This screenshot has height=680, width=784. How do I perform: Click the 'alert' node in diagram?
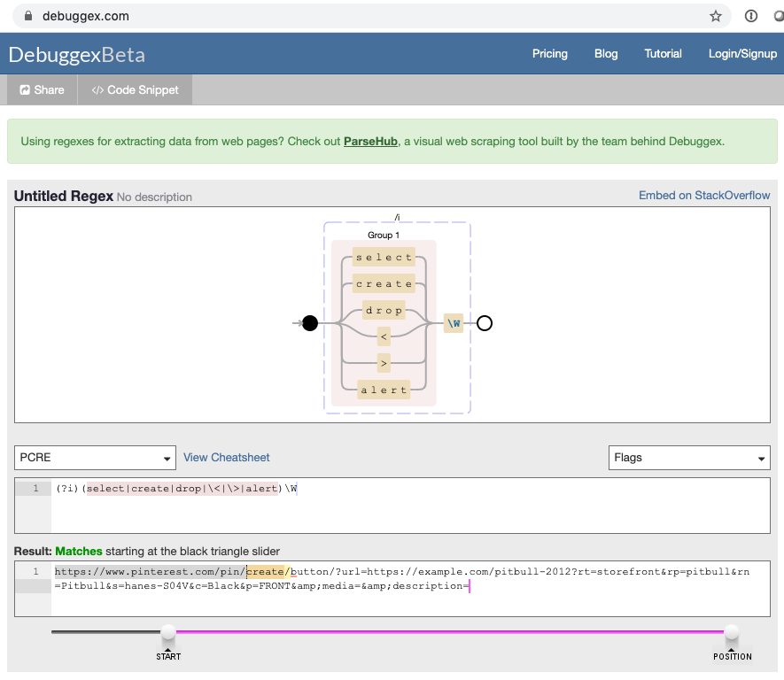click(384, 390)
